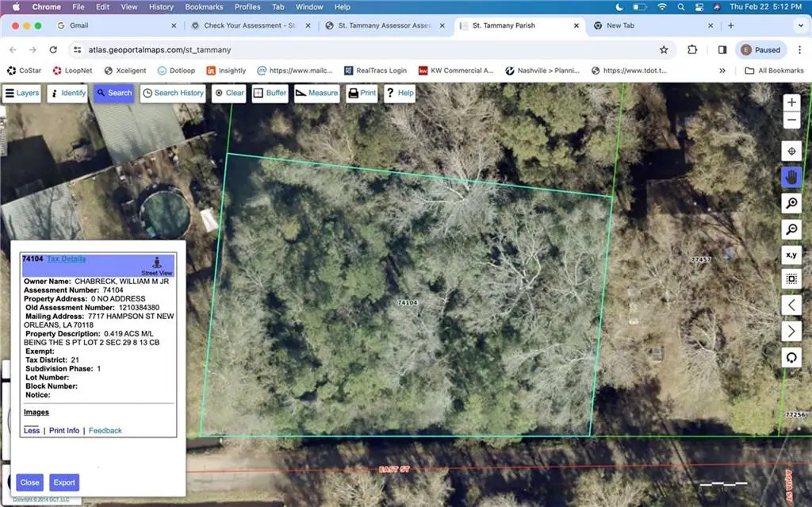
Task: Open the Layers panel
Action: pos(21,93)
